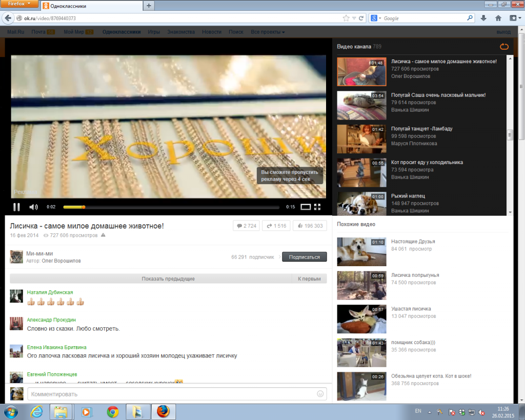Expand the URL history dropdown arrow
This screenshot has height=420, width=525.
click(354, 18)
